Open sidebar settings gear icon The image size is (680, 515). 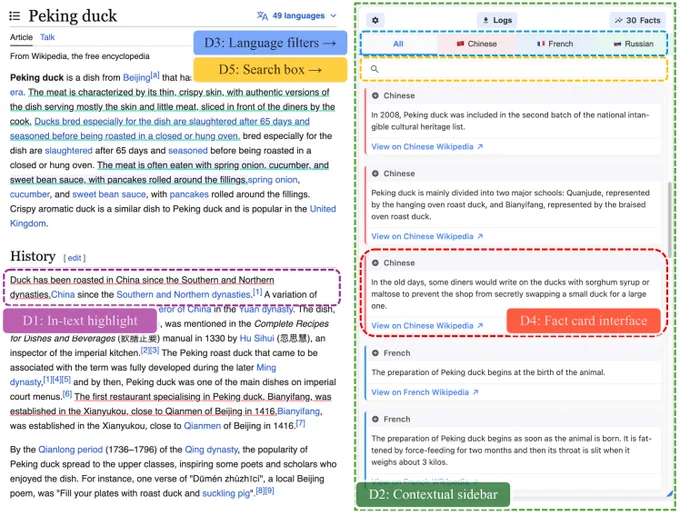click(x=376, y=20)
